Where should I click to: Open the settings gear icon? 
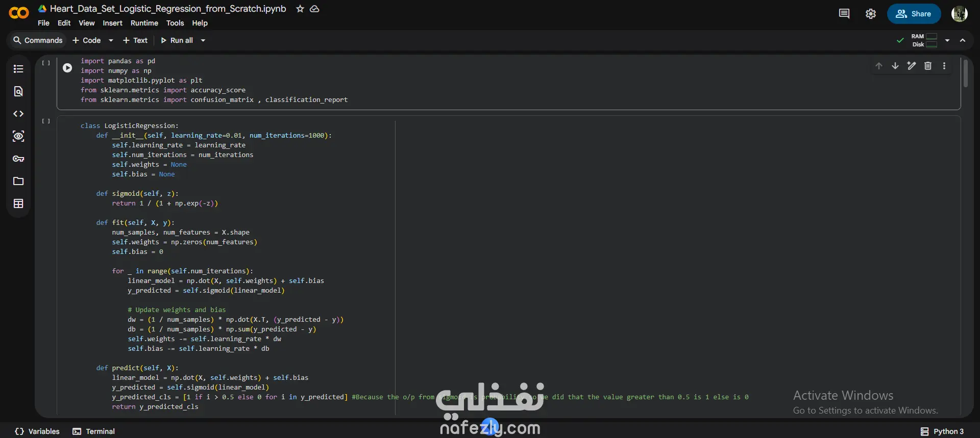(x=871, y=14)
